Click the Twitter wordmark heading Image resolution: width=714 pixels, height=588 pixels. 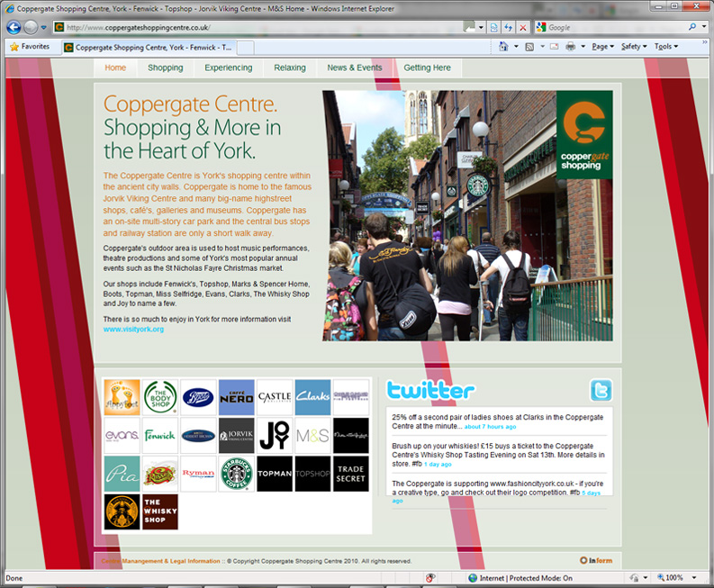430,390
